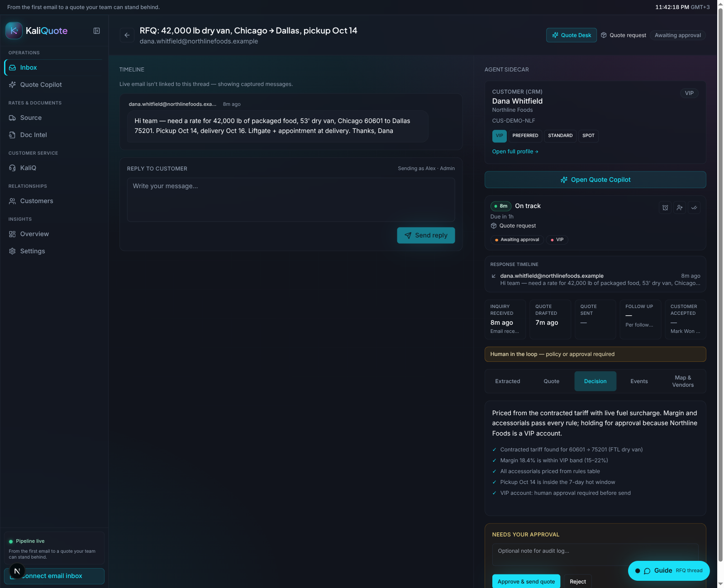
Task: Select the VIP tier chip
Action: 499,136
